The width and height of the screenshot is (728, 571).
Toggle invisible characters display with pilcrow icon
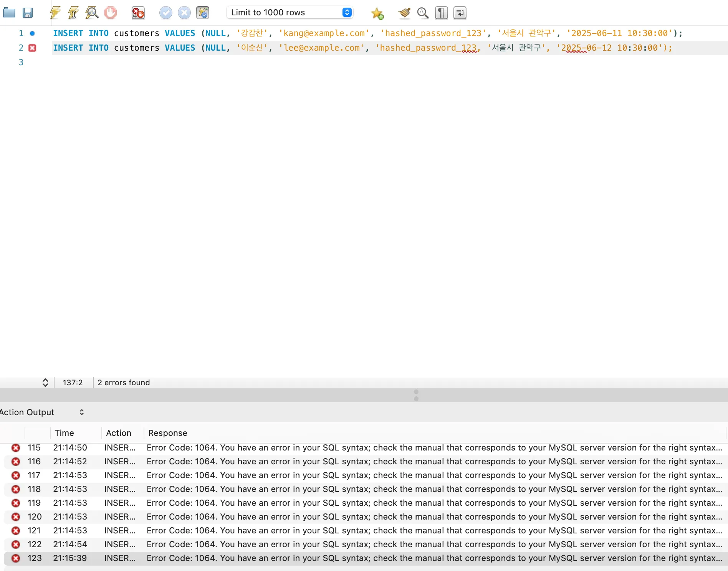(x=441, y=13)
